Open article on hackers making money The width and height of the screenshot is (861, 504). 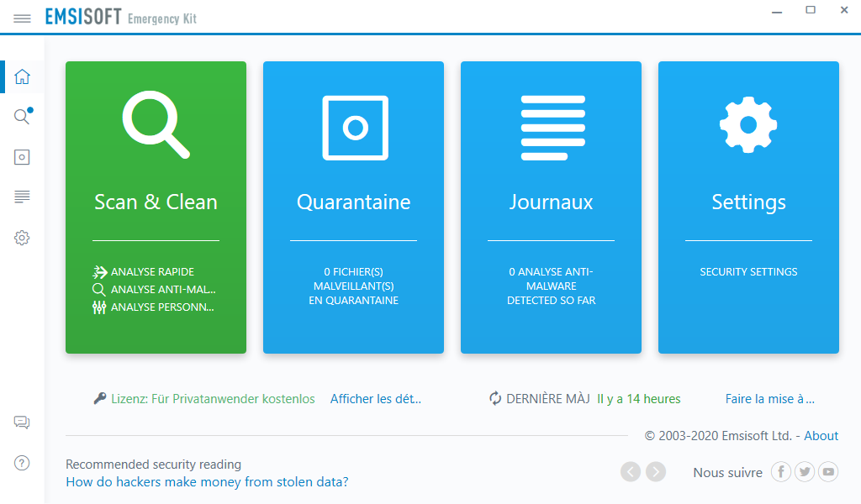click(207, 482)
